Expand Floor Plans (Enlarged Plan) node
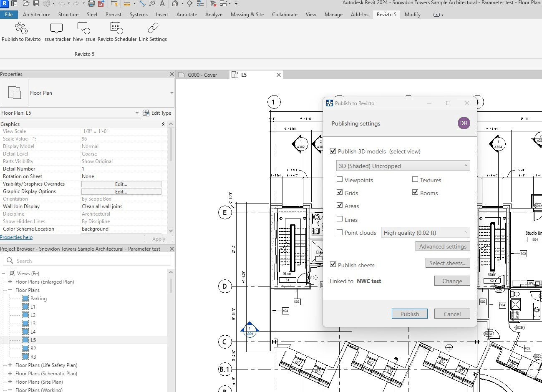Image resolution: width=542 pixels, height=392 pixels. [10, 282]
